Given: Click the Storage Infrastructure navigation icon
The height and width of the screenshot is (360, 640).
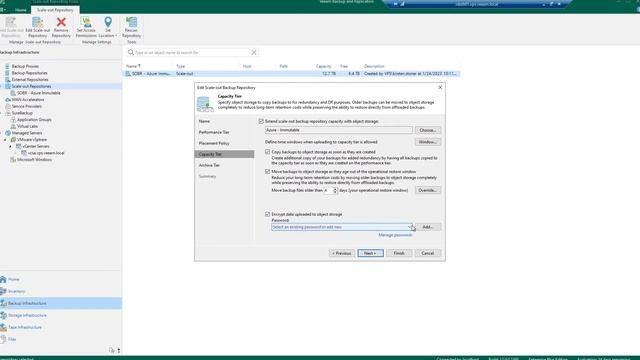Looking at the screenshot, I should pos(3,316).
